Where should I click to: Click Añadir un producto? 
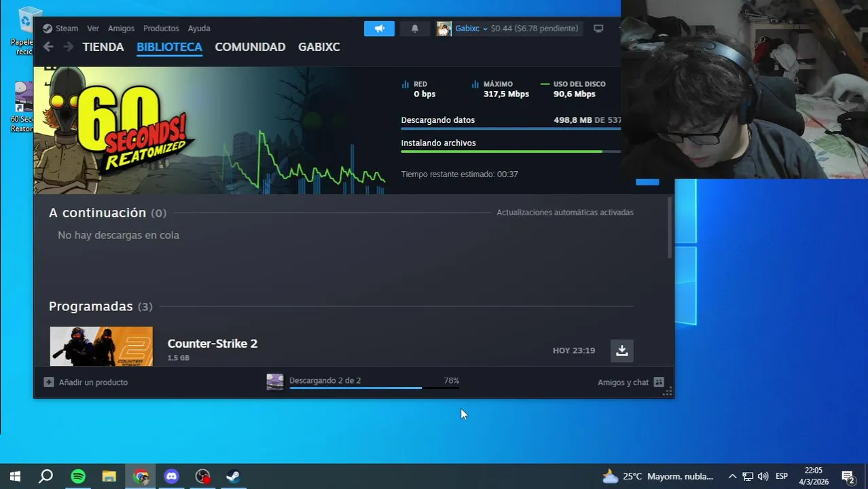(x=93, y=382)
